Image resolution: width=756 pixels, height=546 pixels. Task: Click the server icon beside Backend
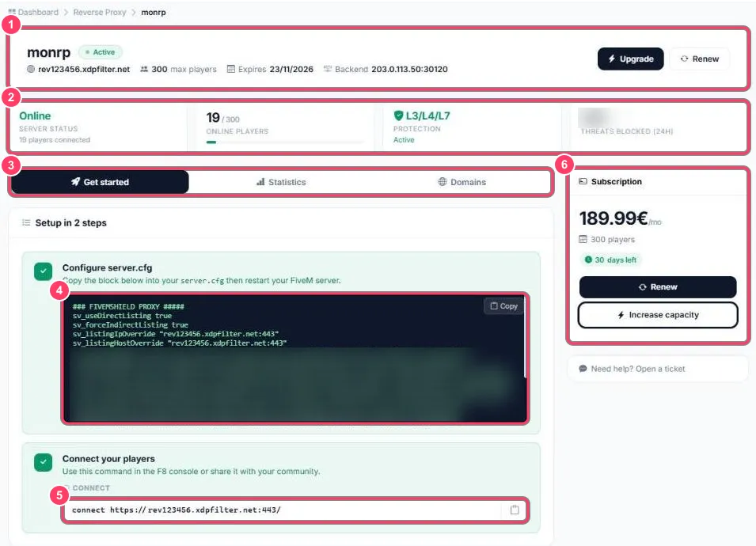coord(328,69)
